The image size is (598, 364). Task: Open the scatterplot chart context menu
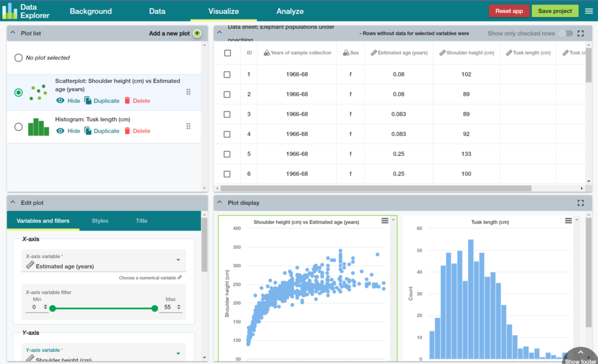[385, 220]
